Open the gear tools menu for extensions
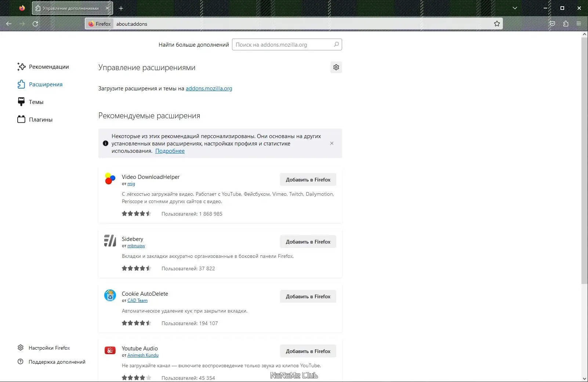 point(336,67)
